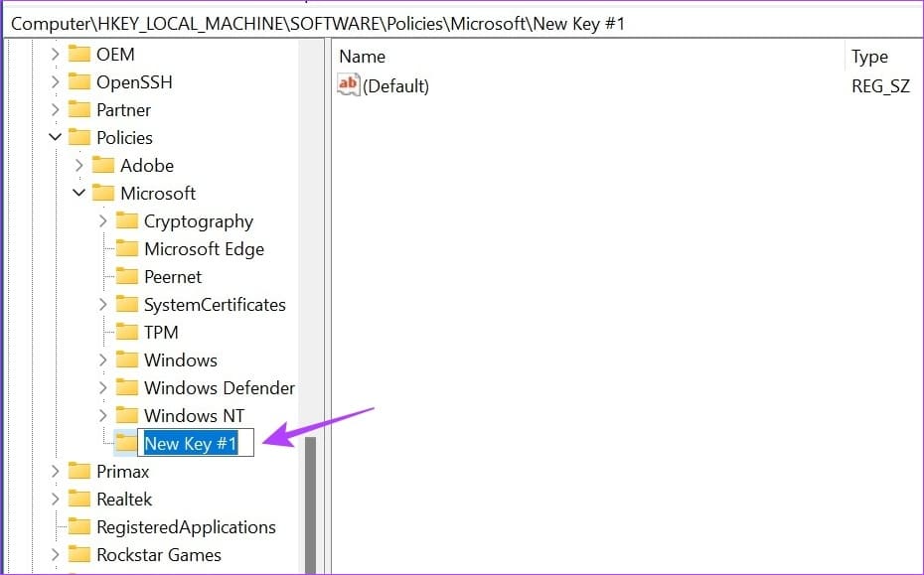
Task: Select the Policies key label
Action: 124,137
